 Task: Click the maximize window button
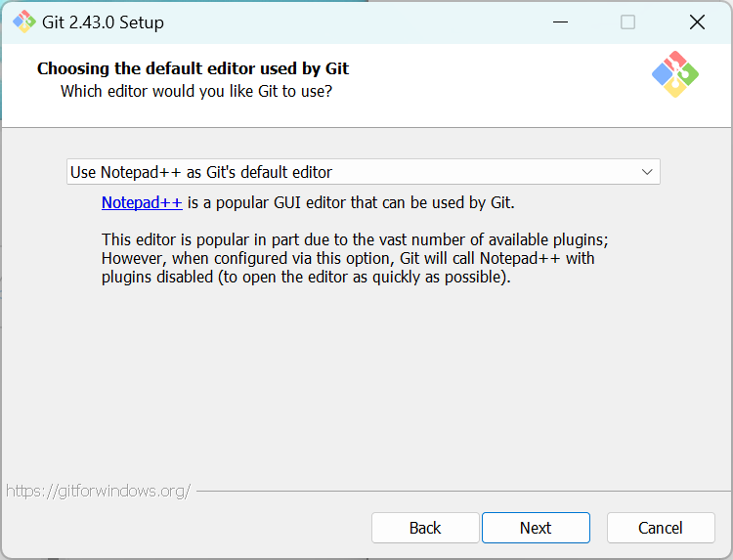(627, 22)
